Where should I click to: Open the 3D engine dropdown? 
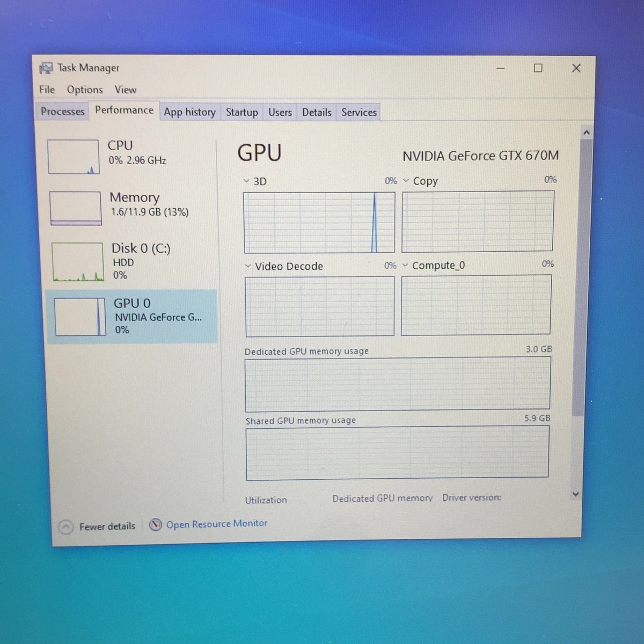pyautogui.click(x=246, y=181)
